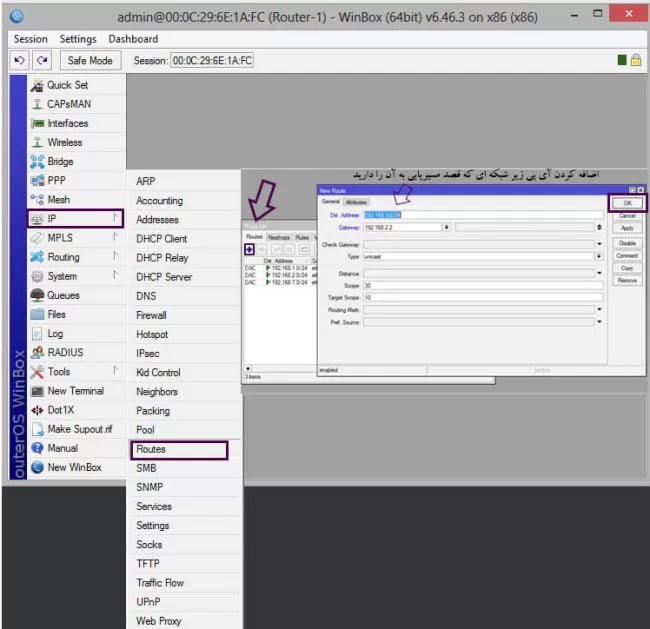Click the Undo arrow icon in toolbar

pos(18,61)
